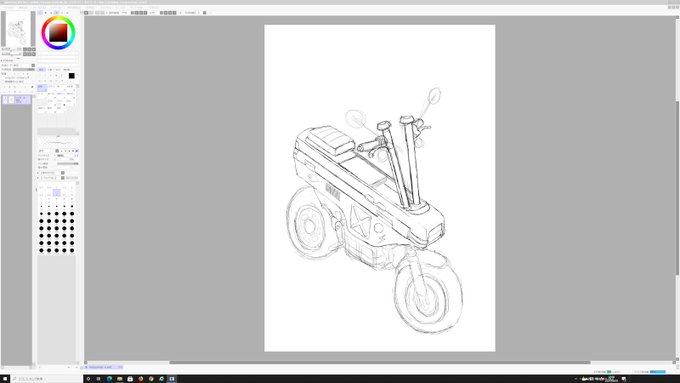Toggle the color mixer panel icon
The image size is (680, 383).
click(56, 13)
